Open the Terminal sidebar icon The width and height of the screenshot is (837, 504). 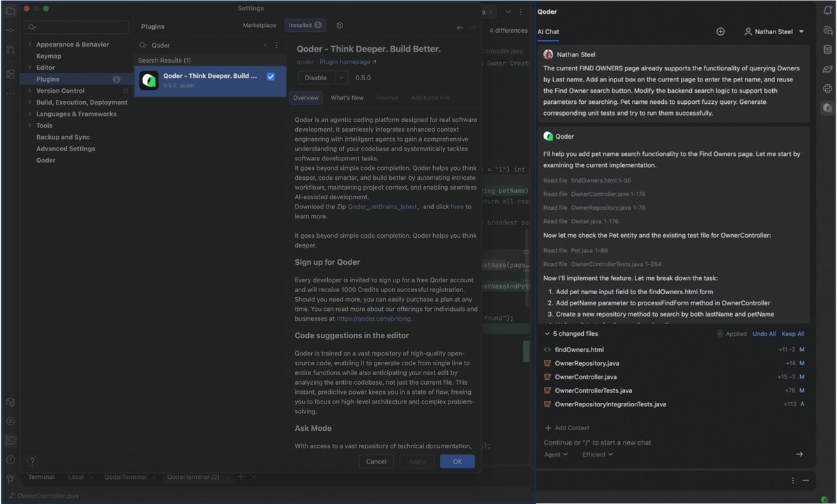coord(10,441)
